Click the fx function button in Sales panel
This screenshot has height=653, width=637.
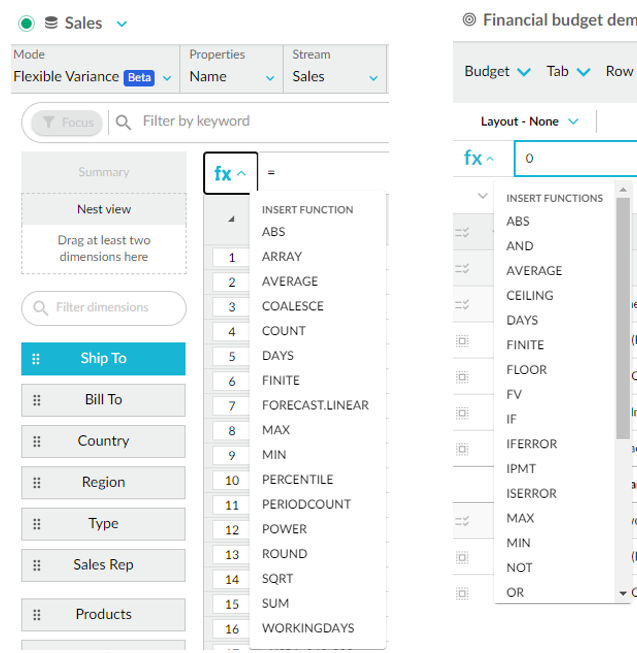tap(230, 173)
